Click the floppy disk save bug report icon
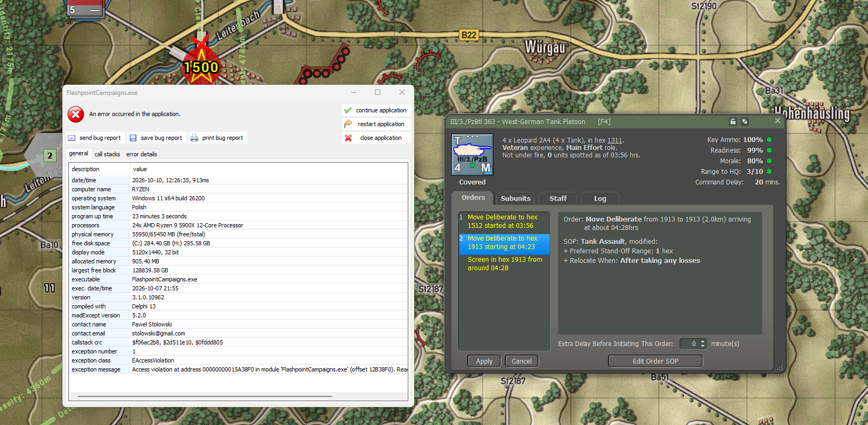Viewport: 868px width, 425px height. [133, 138]
